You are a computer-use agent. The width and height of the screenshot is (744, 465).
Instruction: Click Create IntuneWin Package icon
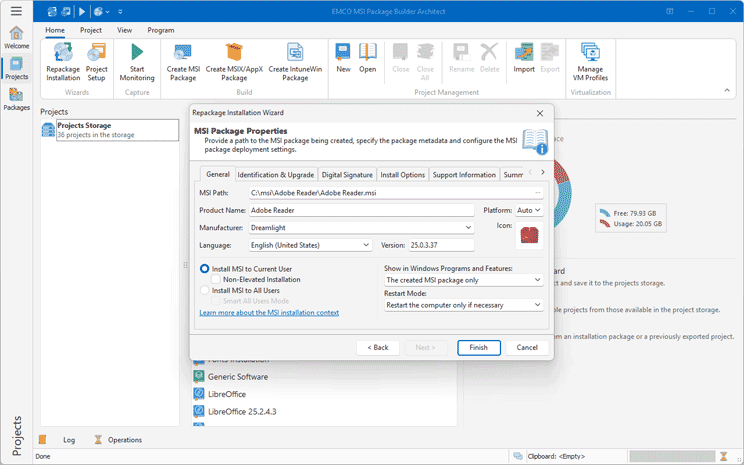click(x=294, y=54)
